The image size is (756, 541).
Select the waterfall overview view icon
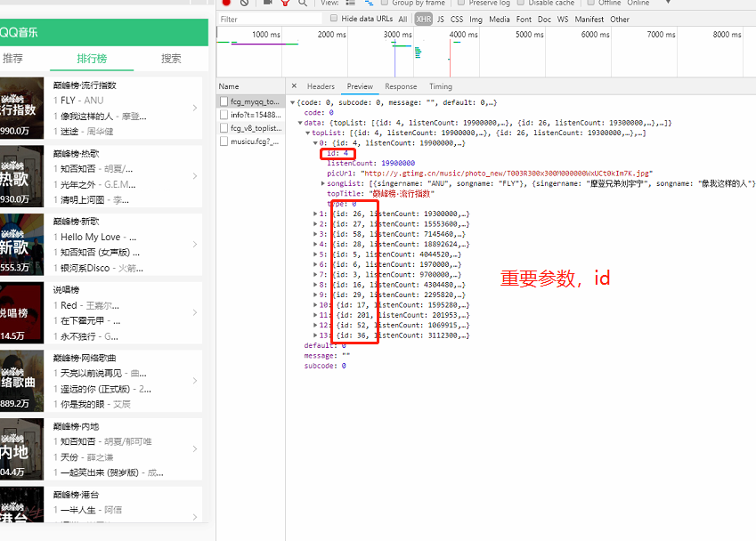[x=369, y=3]
